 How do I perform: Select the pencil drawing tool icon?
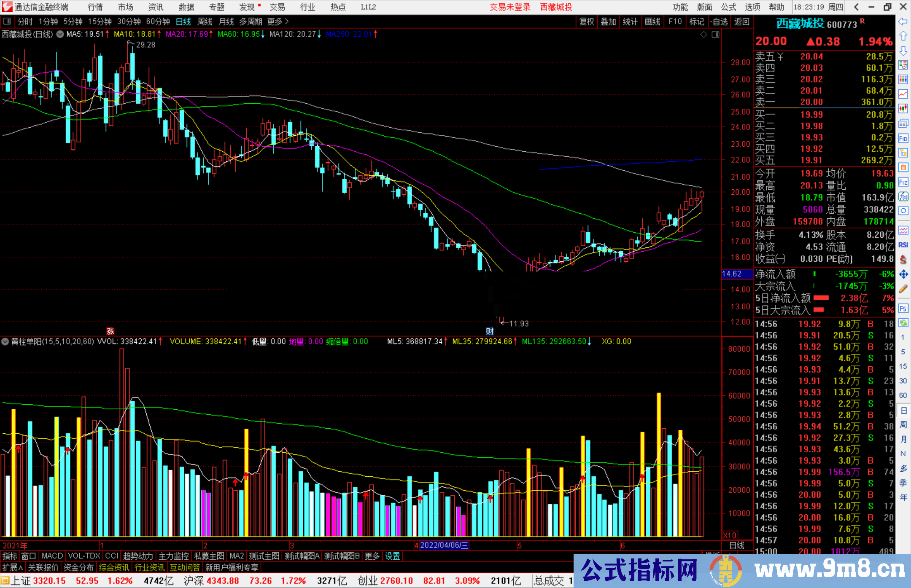(903, 289)
